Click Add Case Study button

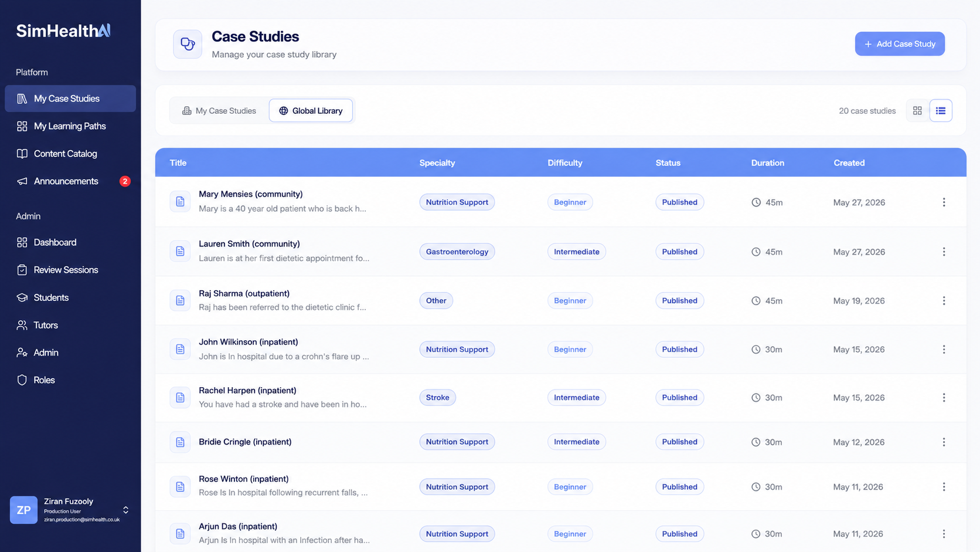pyautogui.click(x=900, y=44)
